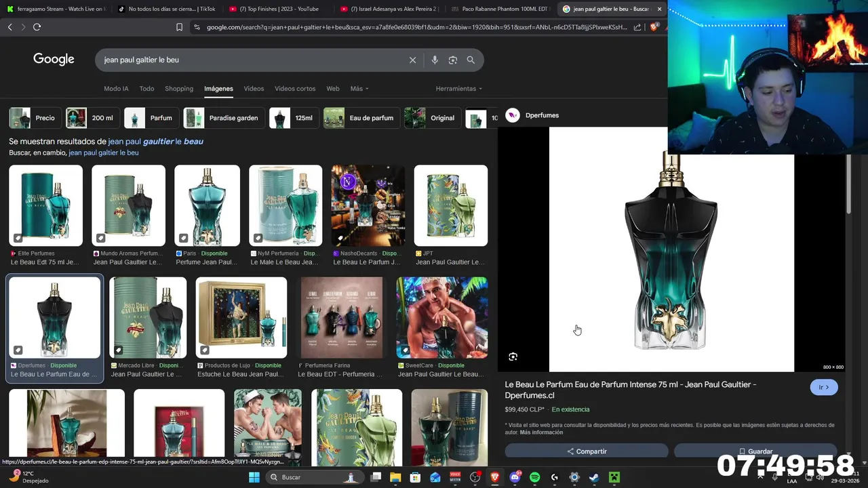The image size is (868, 488).
Task: Switch to Paco Rabanne Phantom tab
Action: click(499, 9)
